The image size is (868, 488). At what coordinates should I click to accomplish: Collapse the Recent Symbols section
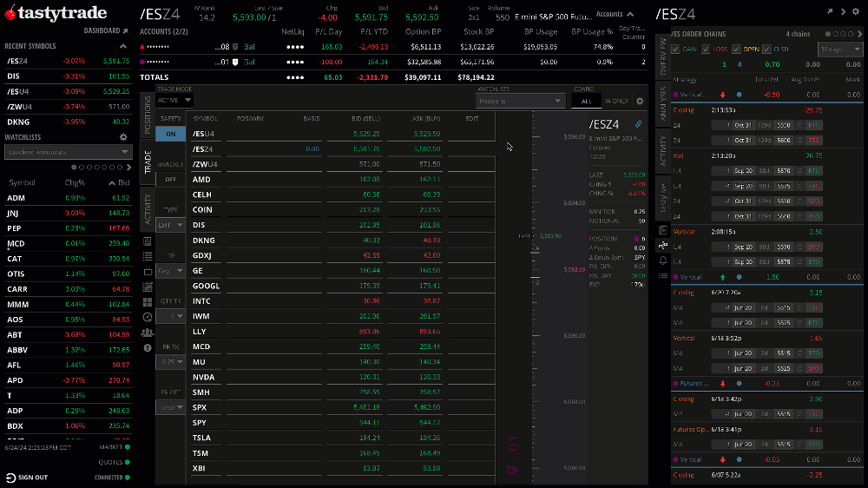click(123, 46)
